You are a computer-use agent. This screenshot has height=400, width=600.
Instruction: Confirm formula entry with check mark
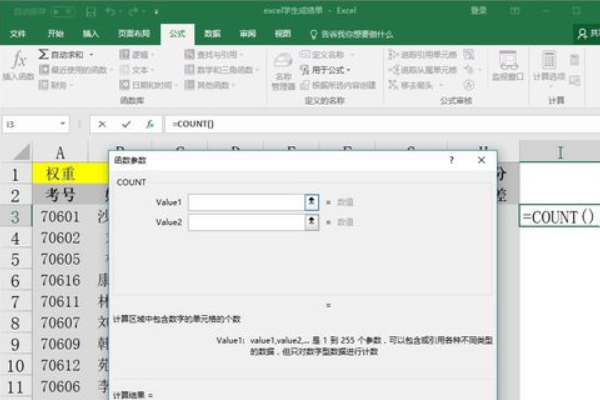tap(126, 124)
